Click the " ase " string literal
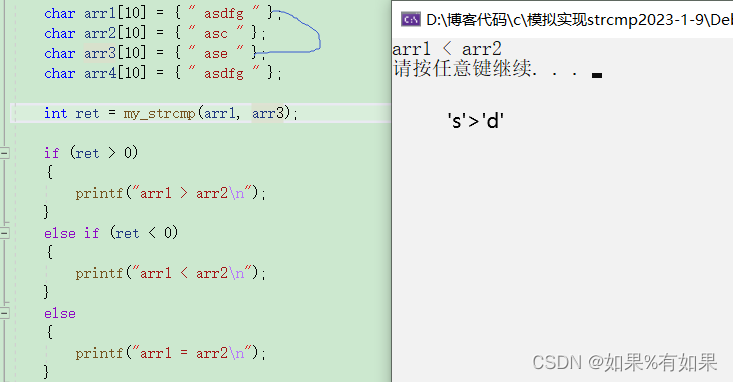Viewport: 733px width, 382px height. [216, 53]
